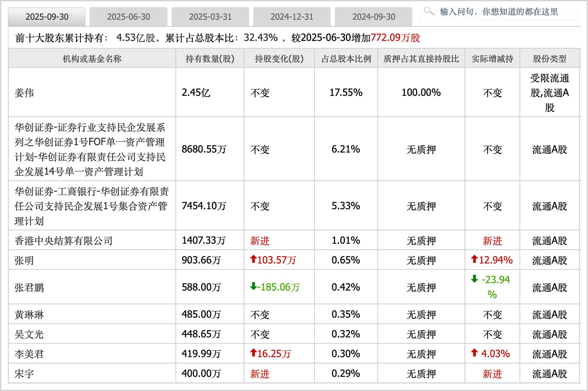Open the 2025-03-31 report tab
This screenshot has height=391, width=588.
(210, 17)
